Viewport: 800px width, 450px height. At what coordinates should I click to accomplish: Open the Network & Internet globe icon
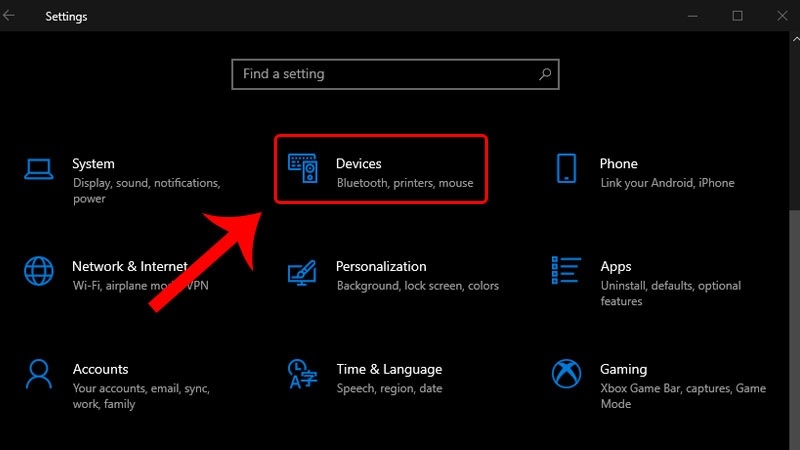39,271
